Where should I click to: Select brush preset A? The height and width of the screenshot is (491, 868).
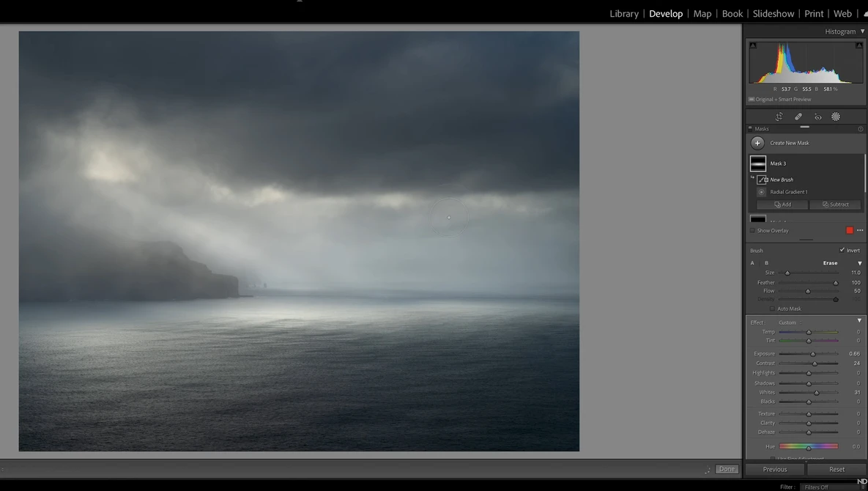click(752, 263)
